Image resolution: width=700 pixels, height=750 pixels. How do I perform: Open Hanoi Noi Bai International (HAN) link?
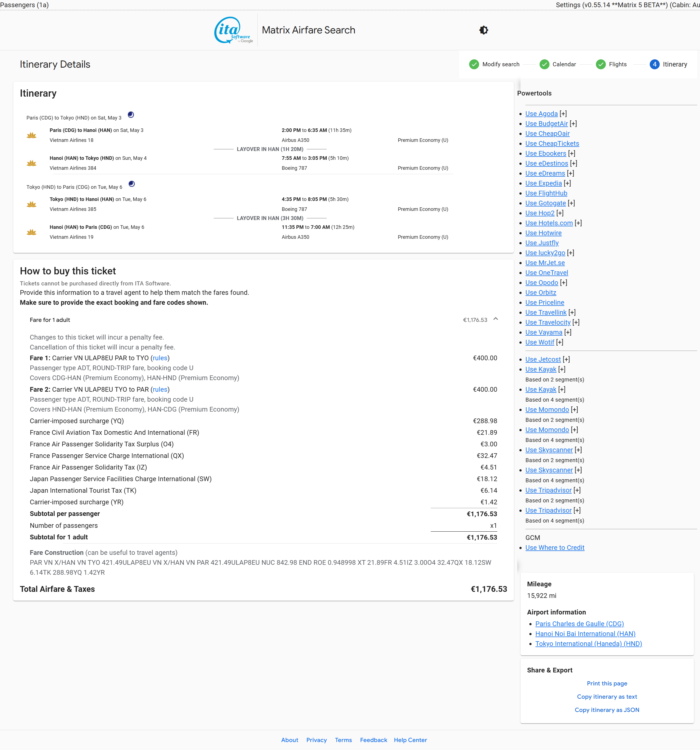[585, 634]
